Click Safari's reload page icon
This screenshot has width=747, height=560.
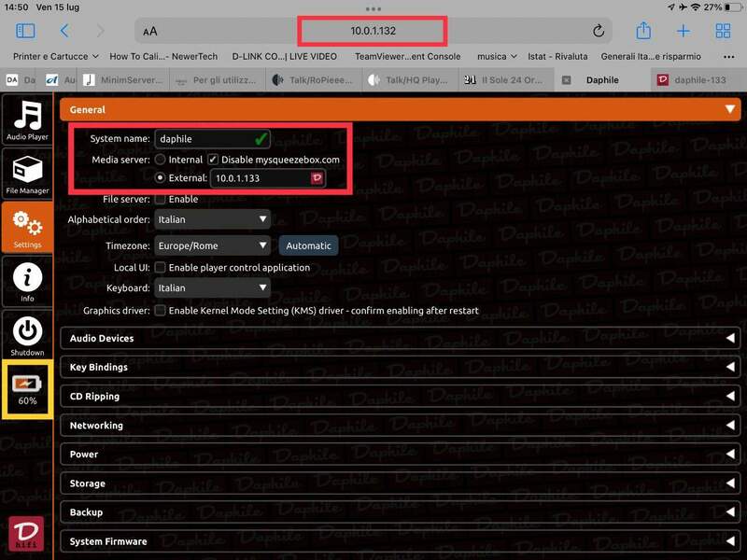click(599, 31)
